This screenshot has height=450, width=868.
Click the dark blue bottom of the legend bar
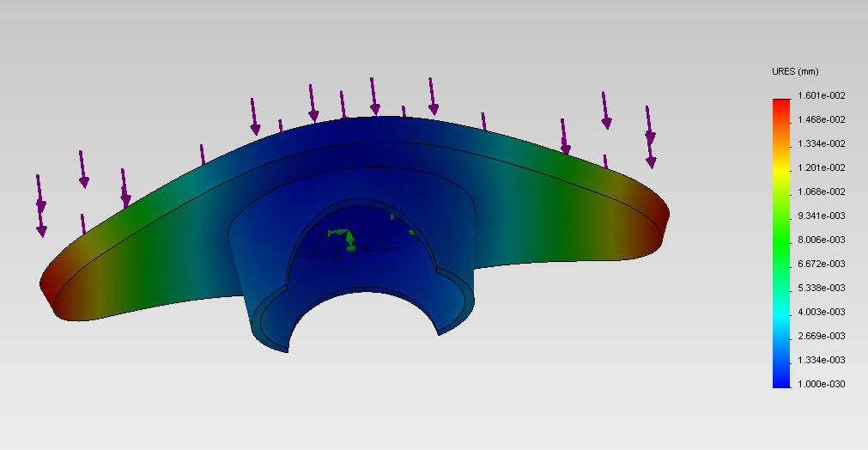[x=780, y=378]
